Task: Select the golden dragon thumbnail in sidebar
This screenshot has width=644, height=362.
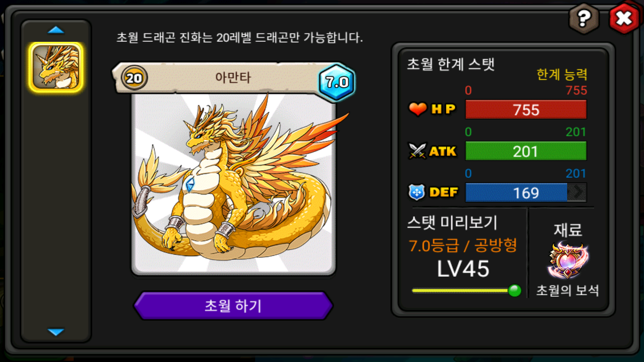Action: click(56, 67)
